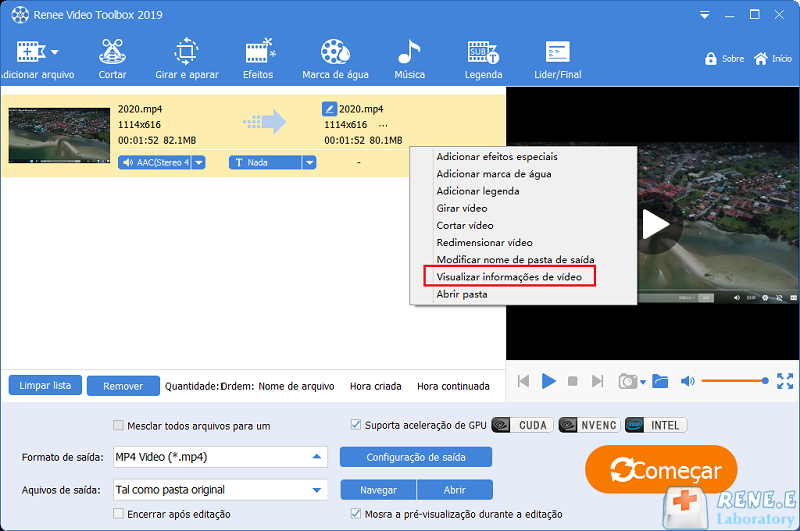Open the Nada subtitle dropdown arrow
This screenshot has width=800, height=531.
pos(309,162)
